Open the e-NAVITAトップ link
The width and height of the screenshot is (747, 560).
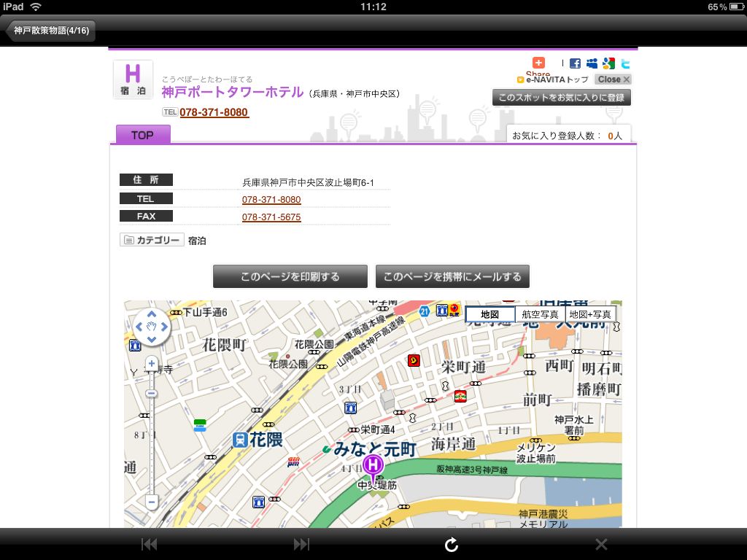coord(553,79)
